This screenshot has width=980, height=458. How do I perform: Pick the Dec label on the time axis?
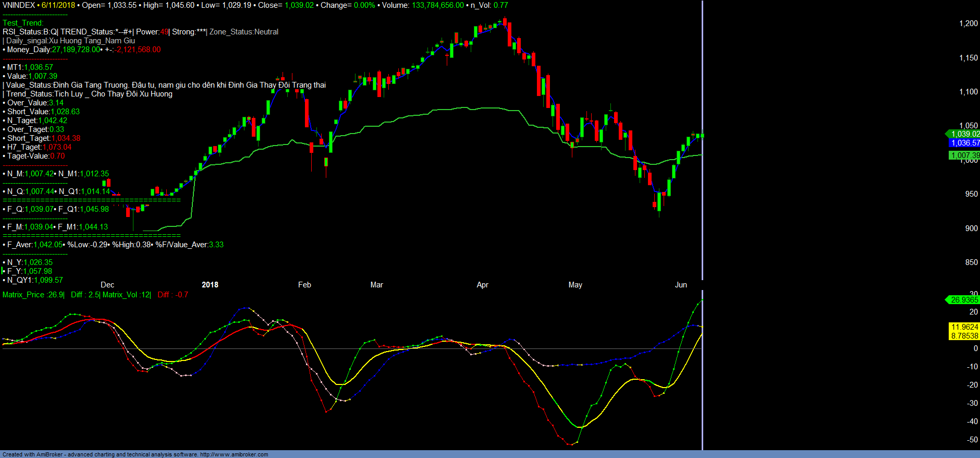click(x=107, y=285)
